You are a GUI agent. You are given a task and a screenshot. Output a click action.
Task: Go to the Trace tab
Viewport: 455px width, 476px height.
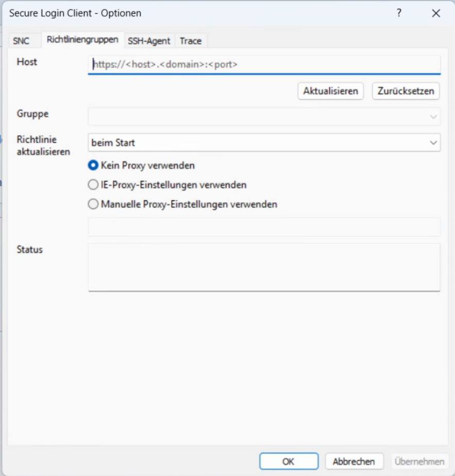[x=191, y=41]
